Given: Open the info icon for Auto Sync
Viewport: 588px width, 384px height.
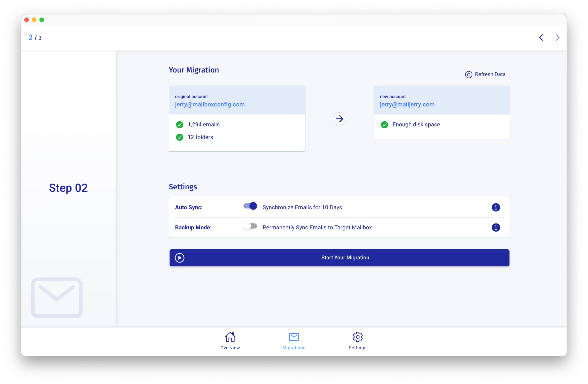Looking at the screenshot, I should [496, 207].
